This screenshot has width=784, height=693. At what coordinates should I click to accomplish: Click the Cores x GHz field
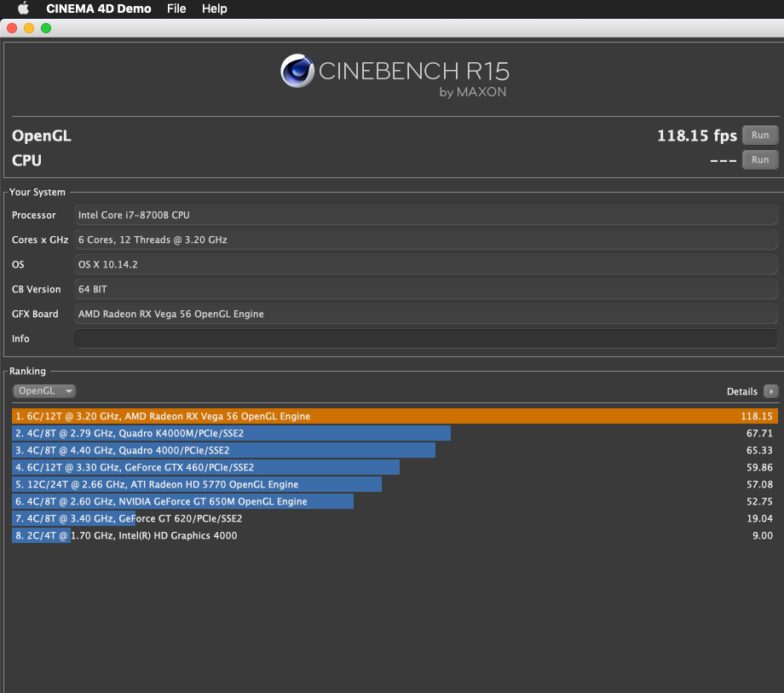click(x=425, y=240)
